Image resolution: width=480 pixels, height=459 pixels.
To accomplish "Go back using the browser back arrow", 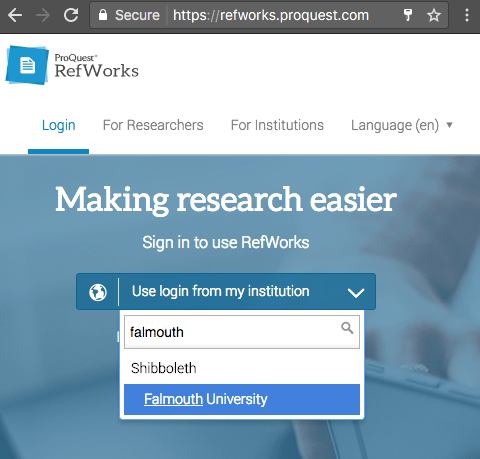I will 15,15.
